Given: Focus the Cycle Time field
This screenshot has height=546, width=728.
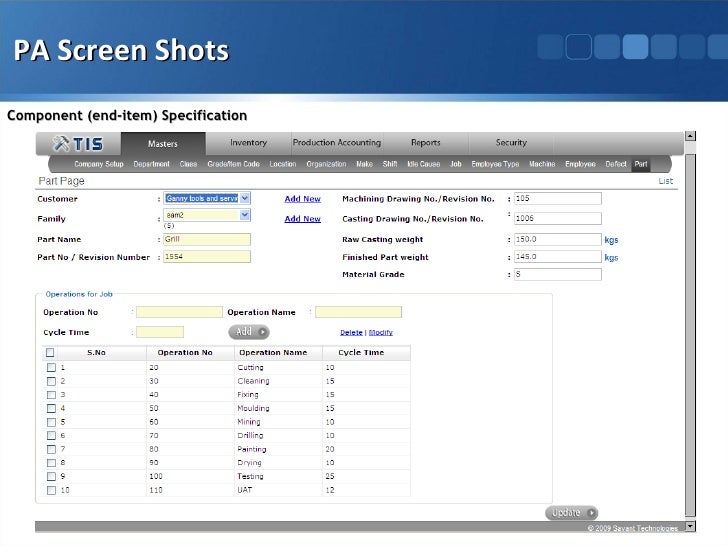Looking at the screenshot, I should tap(160, 332).
